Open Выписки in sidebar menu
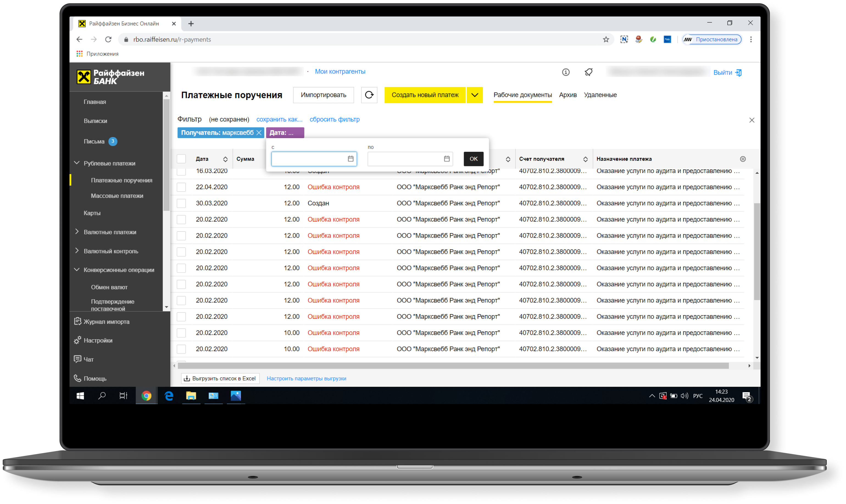Screen dimensions: 846x504 click(96, 121)
